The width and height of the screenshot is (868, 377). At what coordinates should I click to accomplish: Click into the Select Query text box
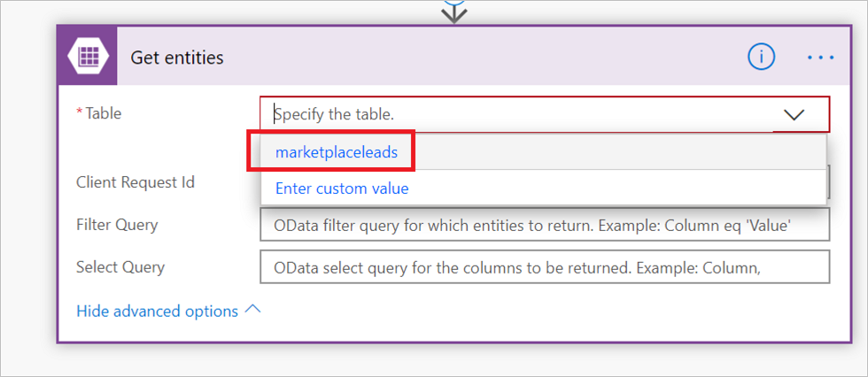(545, 267)
